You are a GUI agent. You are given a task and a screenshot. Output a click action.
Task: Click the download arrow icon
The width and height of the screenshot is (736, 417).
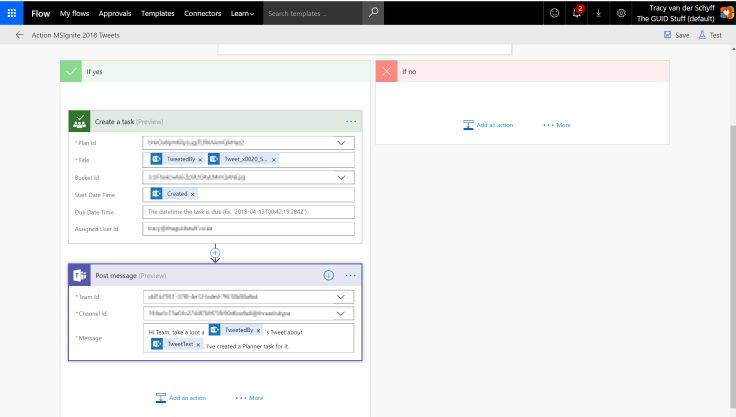point(599,13)
